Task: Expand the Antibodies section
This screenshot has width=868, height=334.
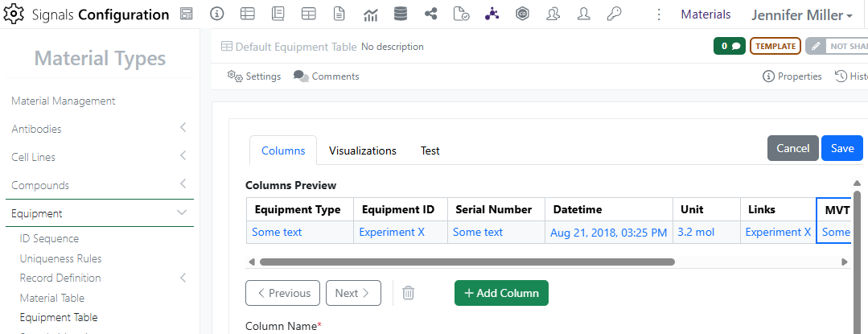Action: point(183,128)
